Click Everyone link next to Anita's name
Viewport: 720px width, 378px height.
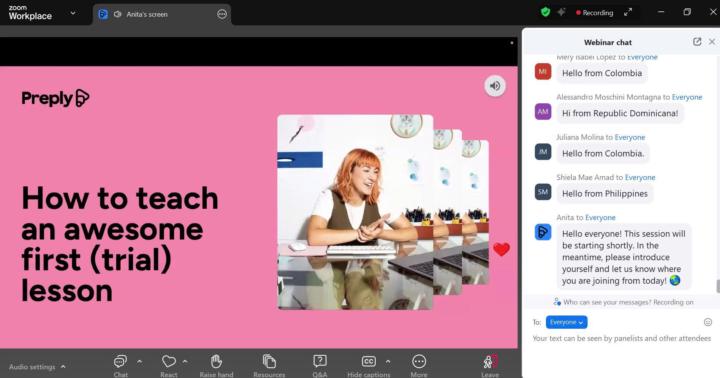click(x=600, y=218)
